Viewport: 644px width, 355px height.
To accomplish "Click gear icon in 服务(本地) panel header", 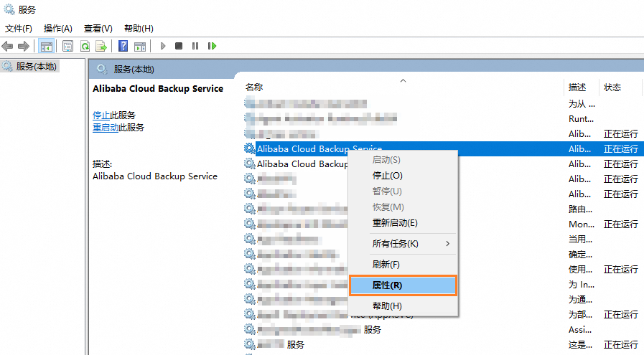I will coord(102,69).
